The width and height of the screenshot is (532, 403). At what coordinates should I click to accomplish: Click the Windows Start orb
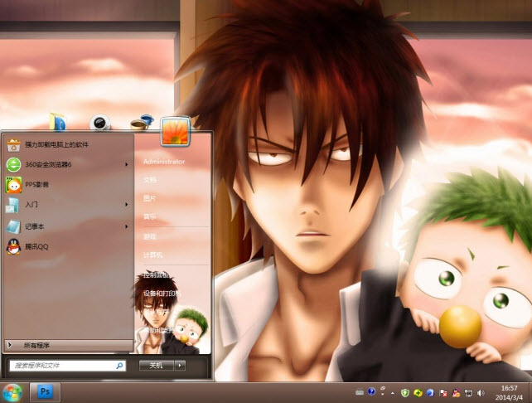[12, 392]
